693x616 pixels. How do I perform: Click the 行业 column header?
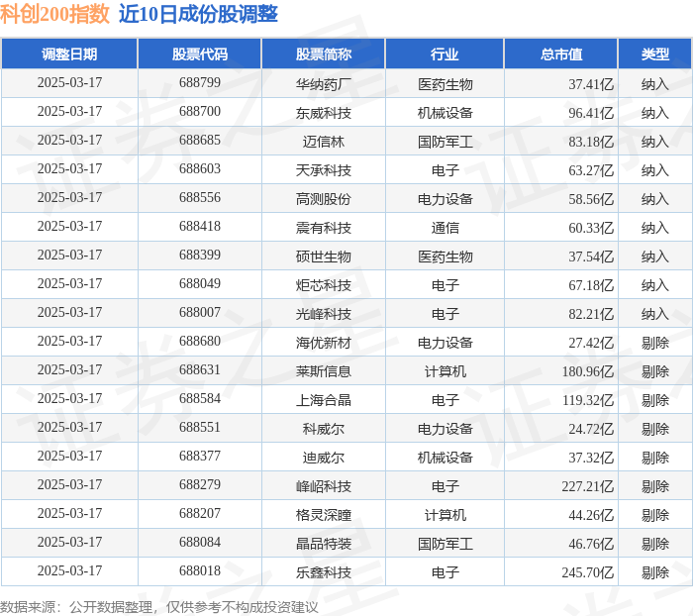pyautogui.click(x=445, y=53)
